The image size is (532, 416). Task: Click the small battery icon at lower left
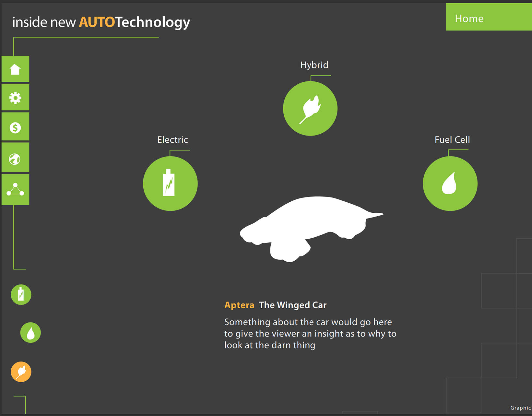tap(21, 295)
